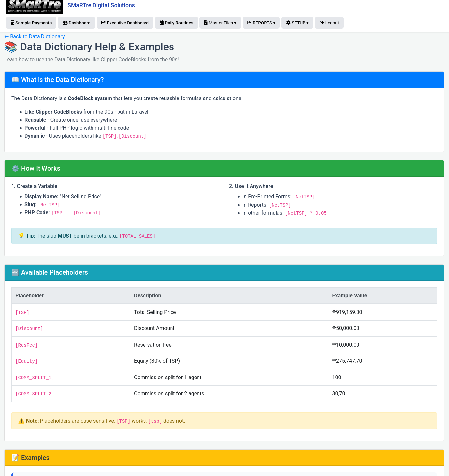Open the Executive Dashboard
Viewport: 449px width, 476px height.
click(x=125, y=23)
